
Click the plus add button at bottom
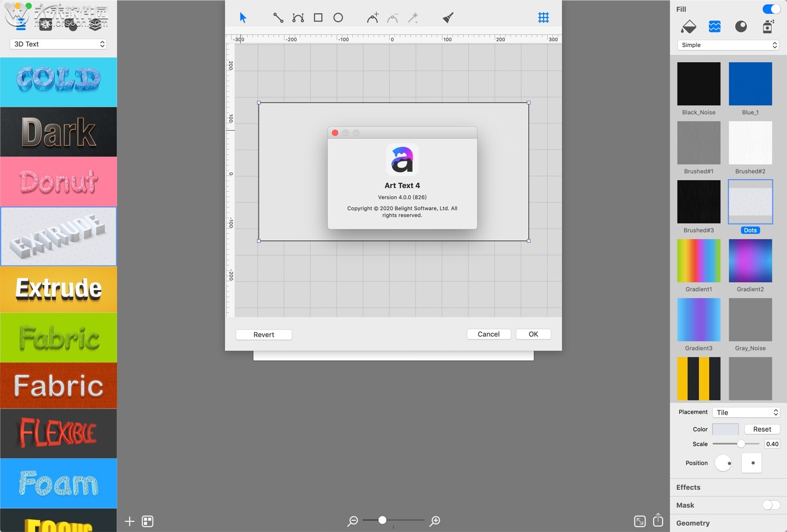point(130,521)
